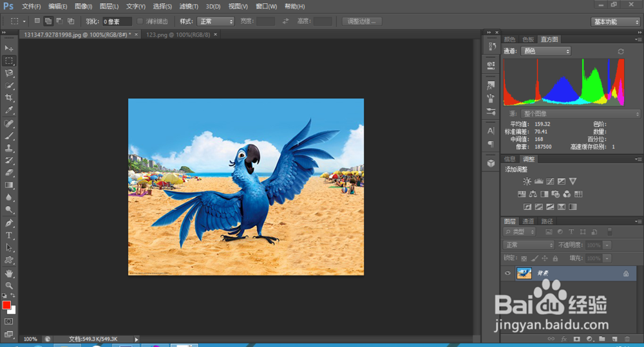The image size is (644, 347).
Task: Select the Brush tool
Action: [8, 136]
